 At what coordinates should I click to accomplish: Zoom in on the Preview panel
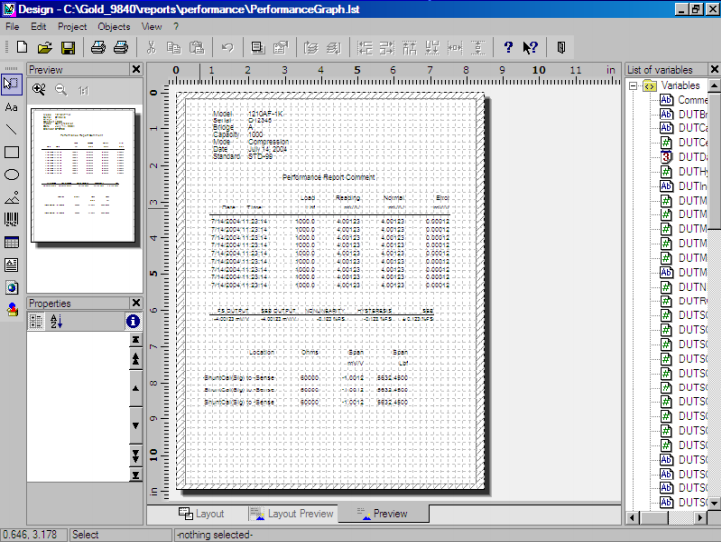[x=40, y=89]
